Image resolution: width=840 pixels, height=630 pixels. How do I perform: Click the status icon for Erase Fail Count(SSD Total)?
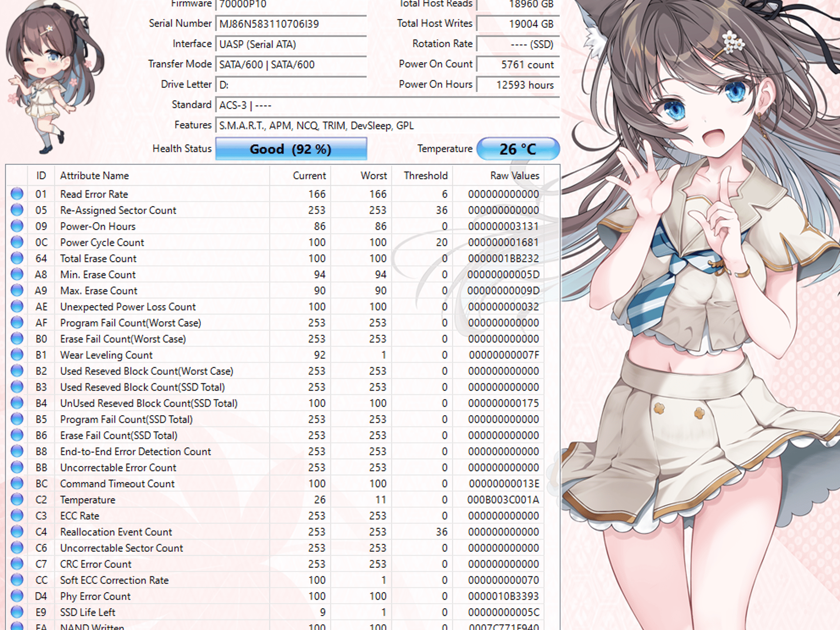pyautogui.click(x=17, y=435)
